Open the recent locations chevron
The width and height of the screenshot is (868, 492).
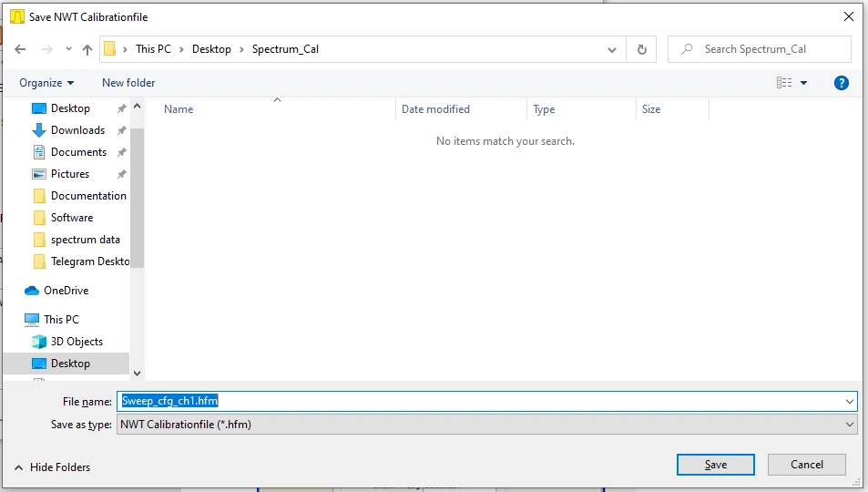[x=68, y=49]
